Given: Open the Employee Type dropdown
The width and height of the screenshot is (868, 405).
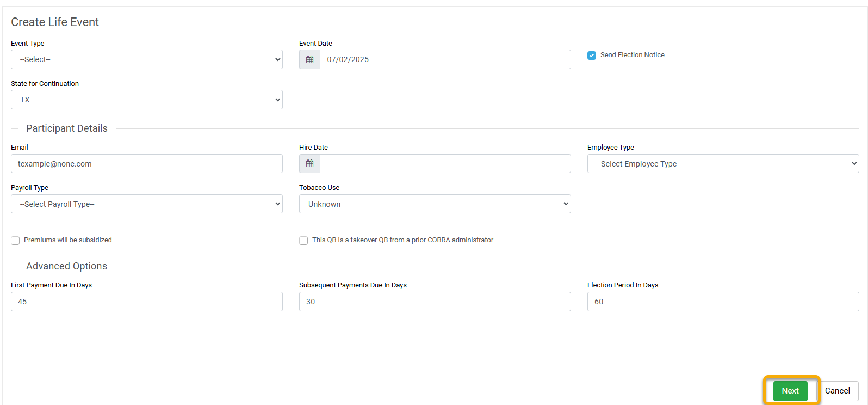Looking at the screenshot, I should pyautogui.click(x=723, y=164).
